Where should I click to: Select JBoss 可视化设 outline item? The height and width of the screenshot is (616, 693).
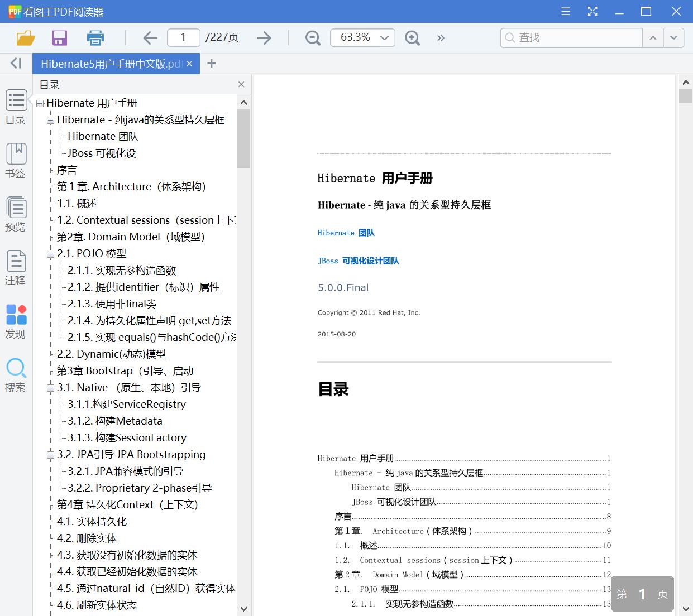[102, 153]
